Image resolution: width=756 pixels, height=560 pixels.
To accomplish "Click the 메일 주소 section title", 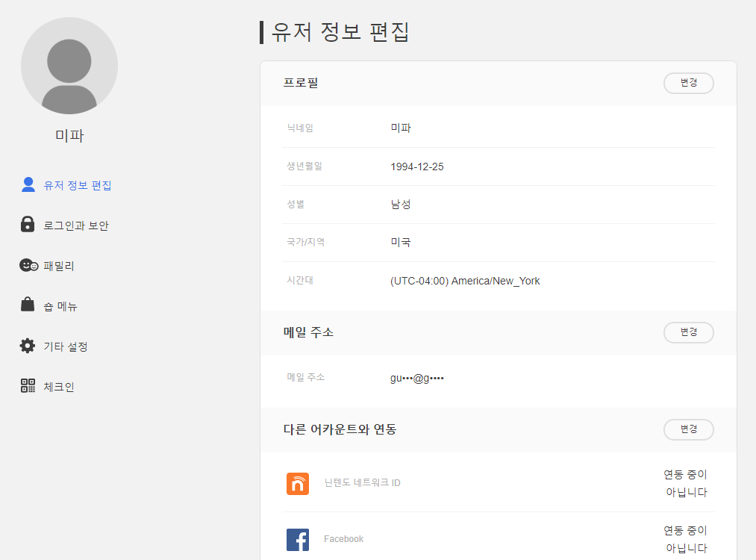I will pyautogui.click(x=308, y=332).
